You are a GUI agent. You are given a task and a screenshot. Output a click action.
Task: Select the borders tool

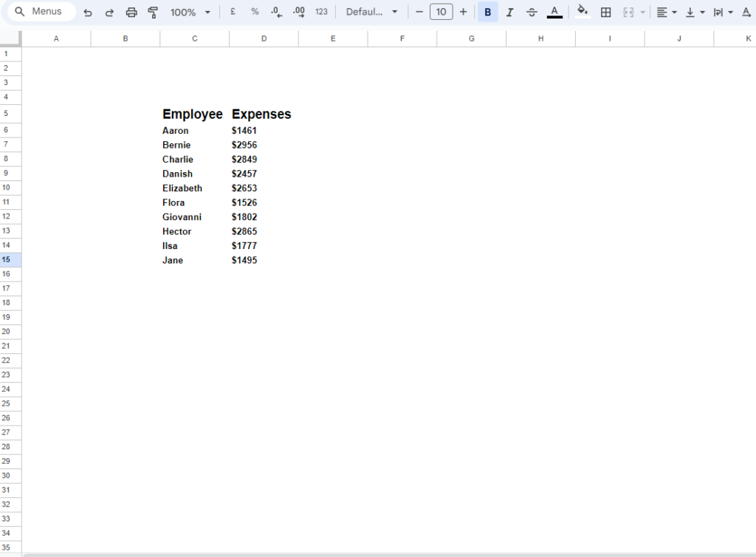tap(606, 12)
